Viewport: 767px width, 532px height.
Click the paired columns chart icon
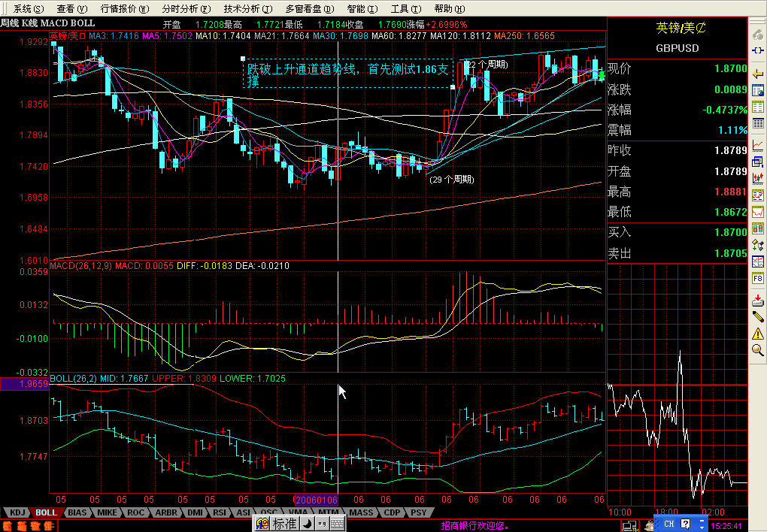pyautogui.click(x=758, y=228)
